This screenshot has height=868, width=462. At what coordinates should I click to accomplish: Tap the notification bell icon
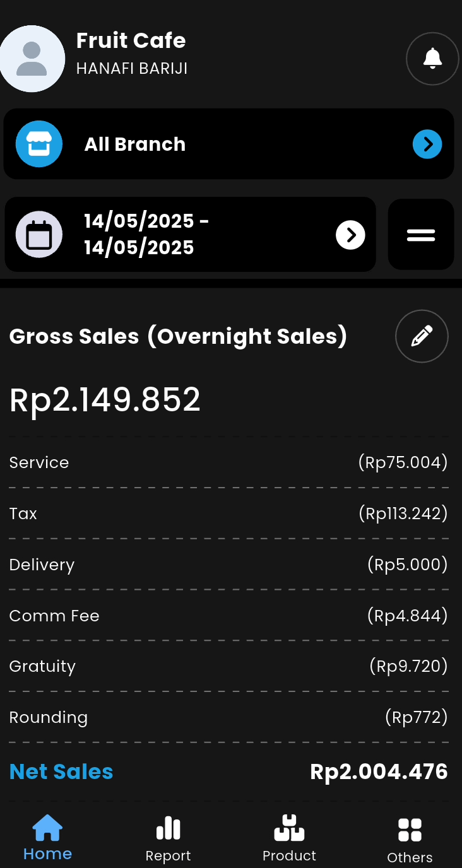point(432,58)
